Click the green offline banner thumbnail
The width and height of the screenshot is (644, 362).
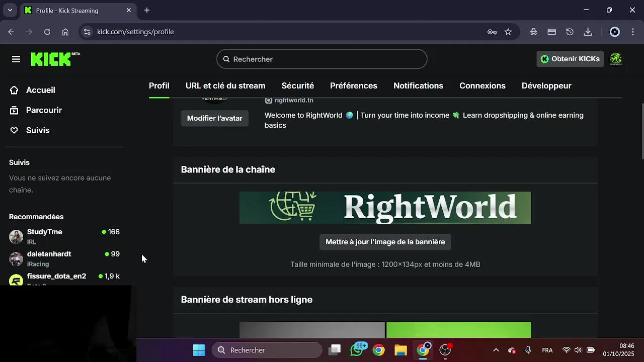coord(459,330)
